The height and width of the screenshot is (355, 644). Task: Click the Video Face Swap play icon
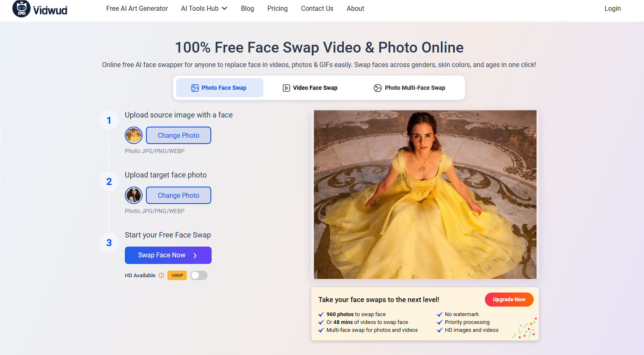(x=286, y=88)
